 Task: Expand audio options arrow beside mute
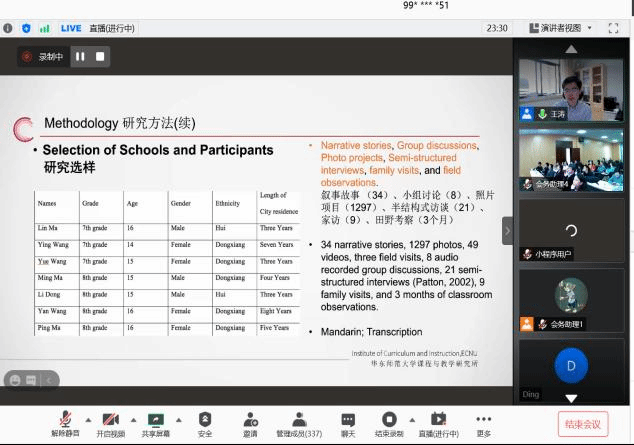pyautogui.click(x=88, y=419)
